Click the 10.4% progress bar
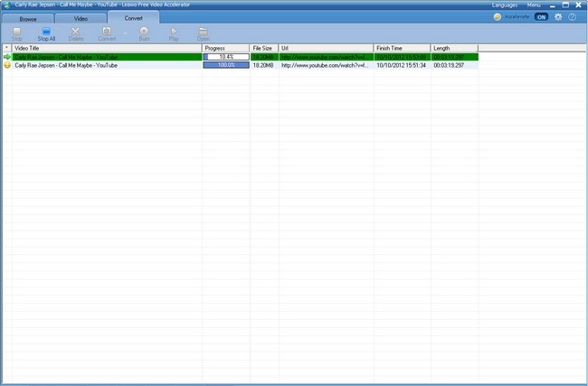Image resolution: width=588 pixels, height=386 pixels. [226, 57]
